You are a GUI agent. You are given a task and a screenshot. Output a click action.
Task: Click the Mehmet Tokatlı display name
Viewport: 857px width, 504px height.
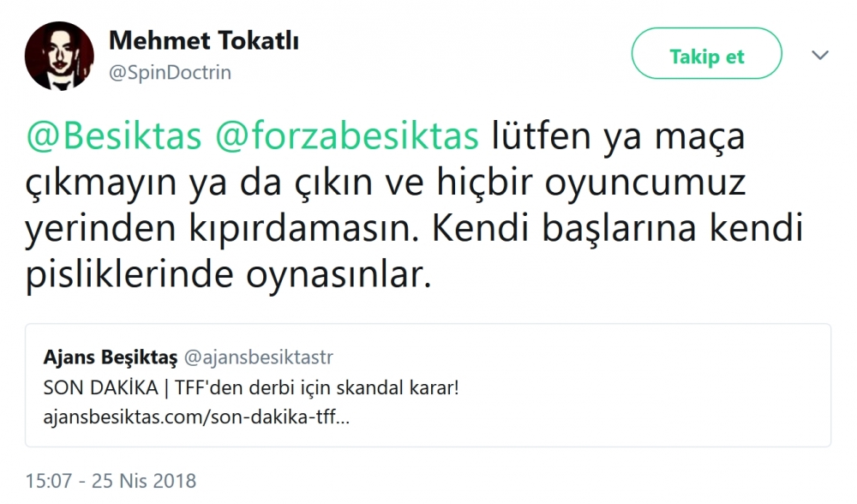205,40
